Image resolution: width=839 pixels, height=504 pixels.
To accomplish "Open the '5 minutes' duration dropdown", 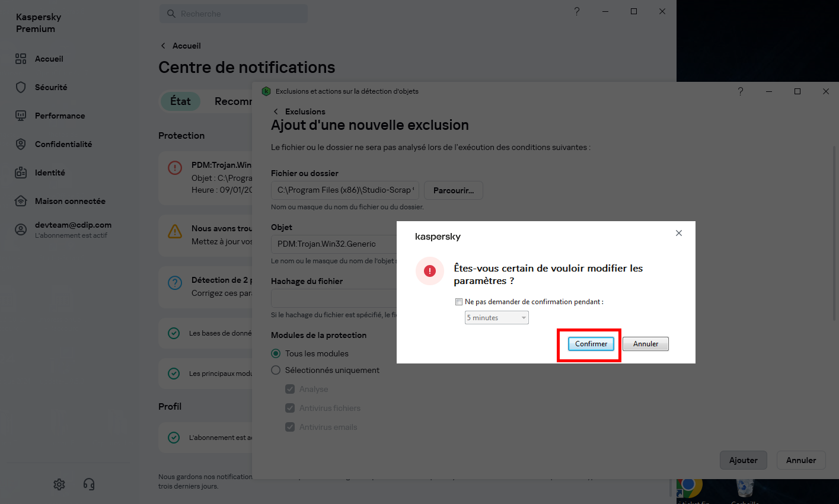I will [x=497, y=318].
